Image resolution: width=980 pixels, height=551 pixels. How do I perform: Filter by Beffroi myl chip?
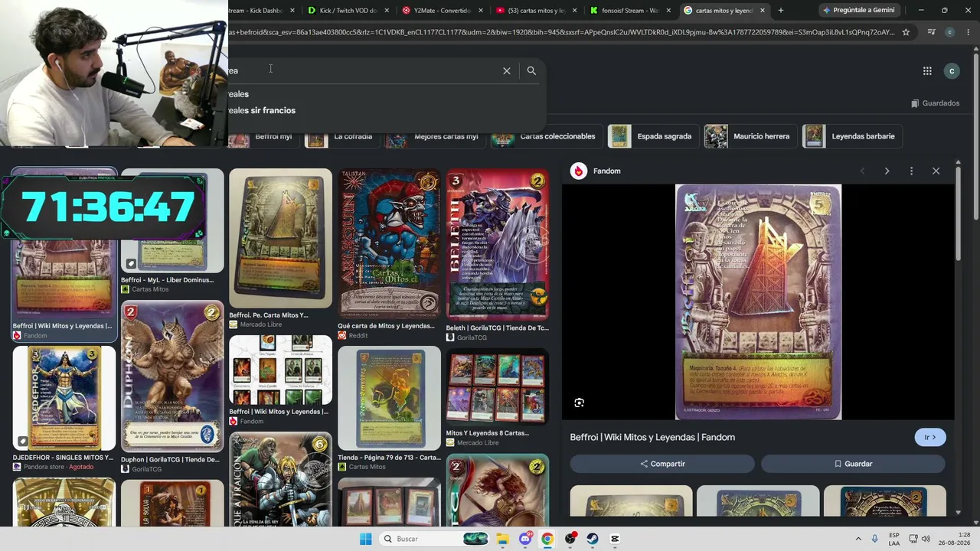click(263, 137)
